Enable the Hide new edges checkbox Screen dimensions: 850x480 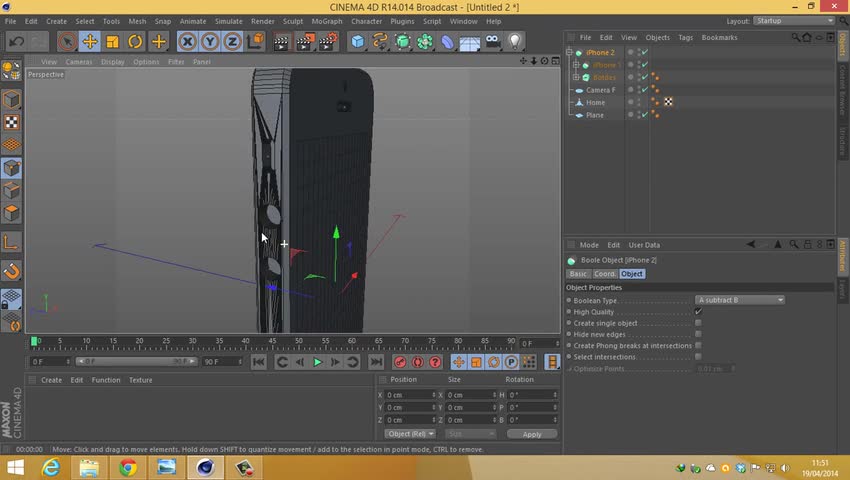(698, 334)
